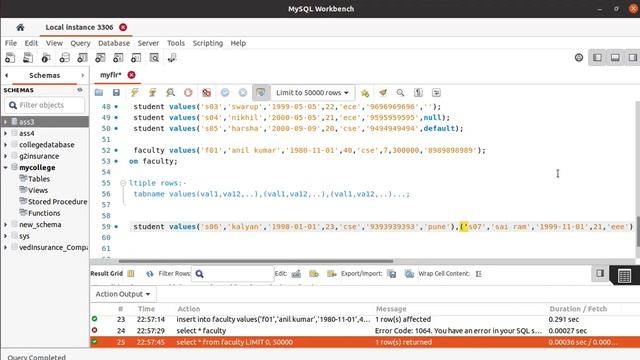Toggle invisible characters display
The image size is (640, 360).
pyautogui.click(x=418, y=93)
